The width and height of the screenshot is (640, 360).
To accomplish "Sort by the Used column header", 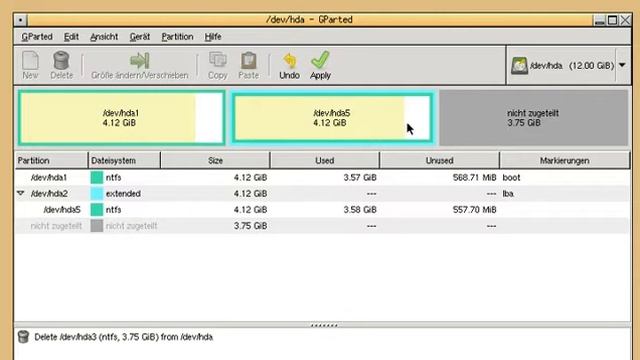I will point(324,160).
